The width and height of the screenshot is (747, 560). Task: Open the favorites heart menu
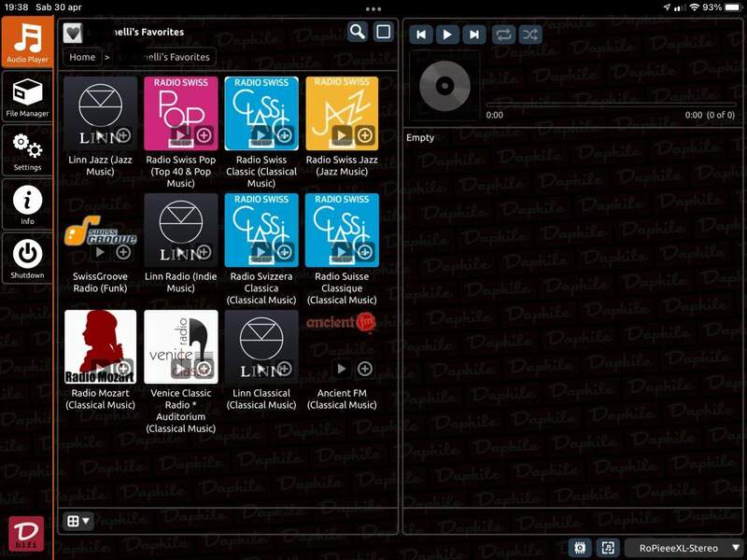(x=73, y=33)
